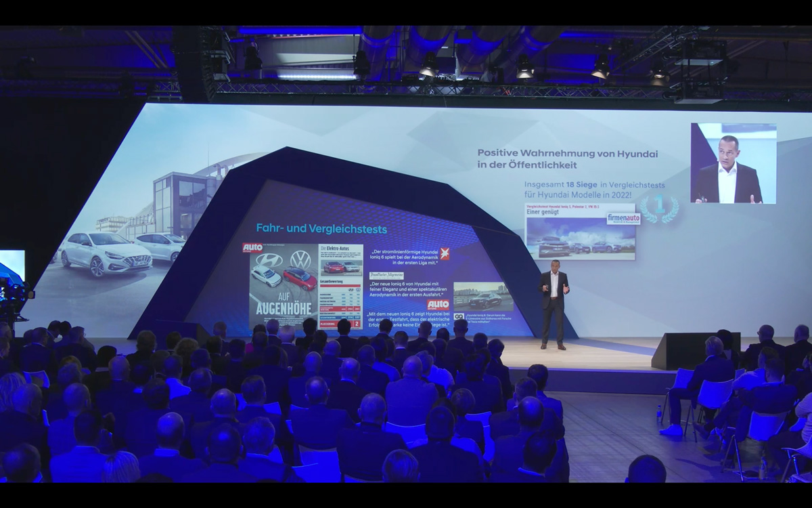Screen dimensions: 812x508
Task: Click the Frankfurter Allgemeine newspaper logo
Action: (386, 276)
